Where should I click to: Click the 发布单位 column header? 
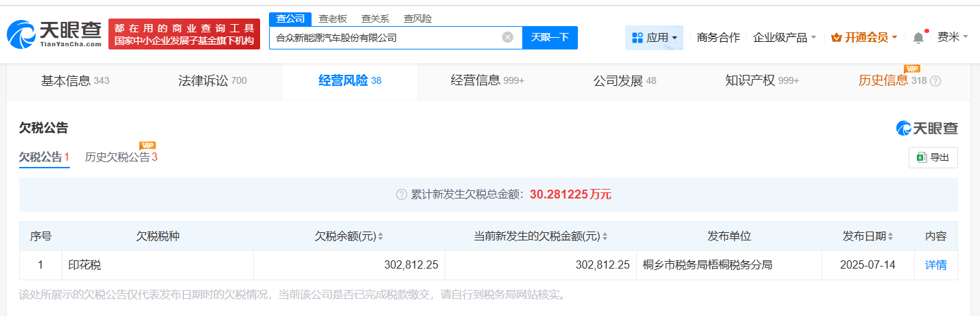coord(729,236)
